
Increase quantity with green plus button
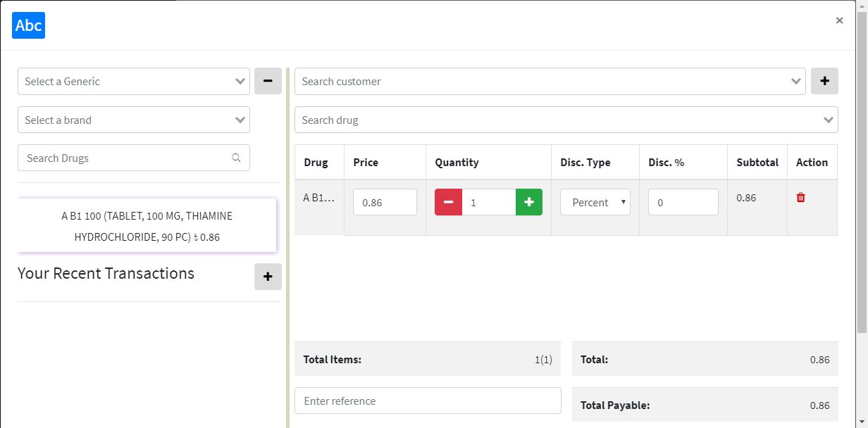(529, 202)
